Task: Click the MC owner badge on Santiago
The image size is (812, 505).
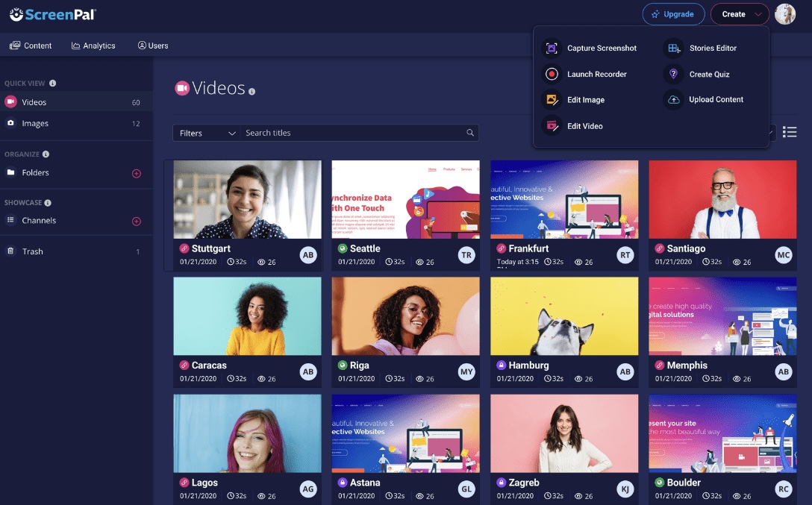Action: [x=784, y=255]
